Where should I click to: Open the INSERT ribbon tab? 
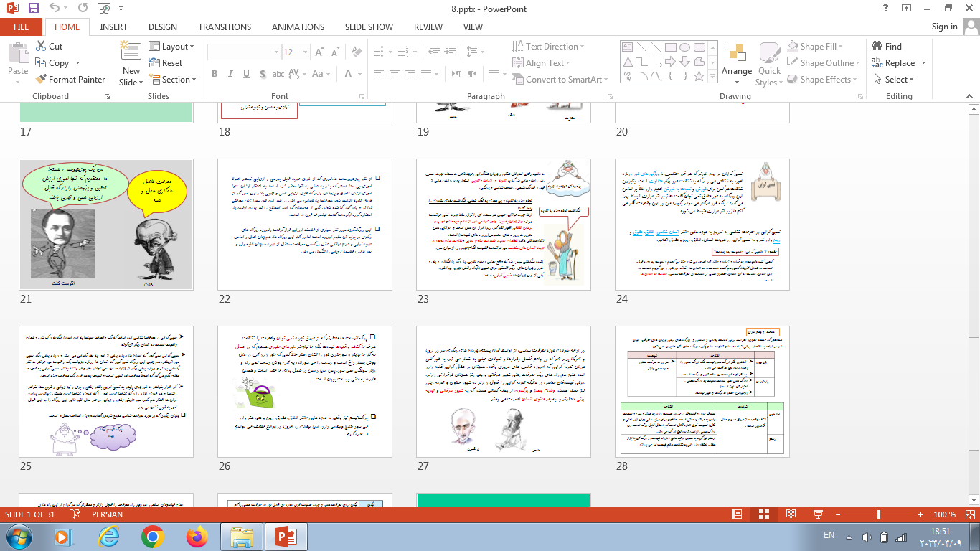[x=113, y=27]
